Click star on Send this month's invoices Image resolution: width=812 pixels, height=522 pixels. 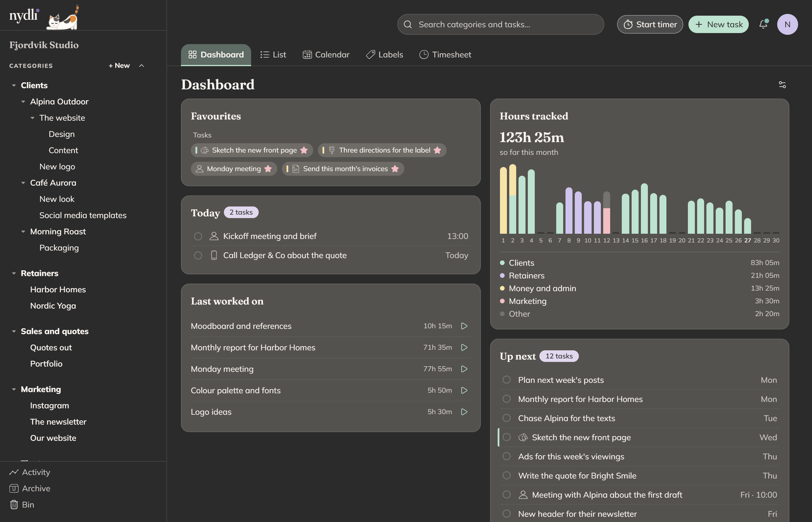tap(395, 169)
